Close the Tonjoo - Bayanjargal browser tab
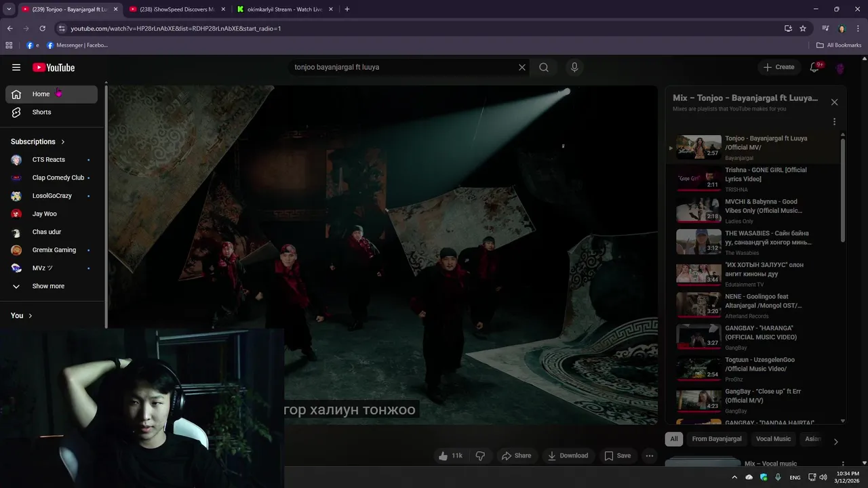The width and height of the screenshot is (868, 488). [116, 9]
